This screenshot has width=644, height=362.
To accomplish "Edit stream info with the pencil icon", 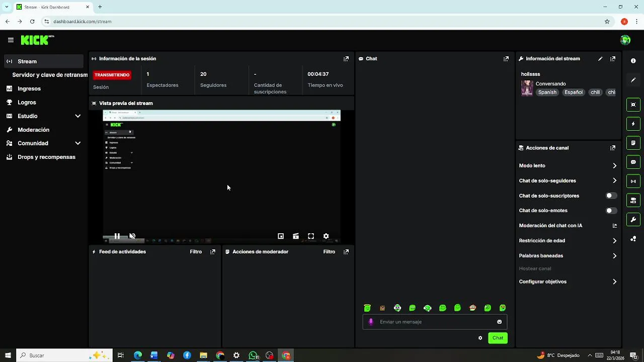I will click(600, 59).
